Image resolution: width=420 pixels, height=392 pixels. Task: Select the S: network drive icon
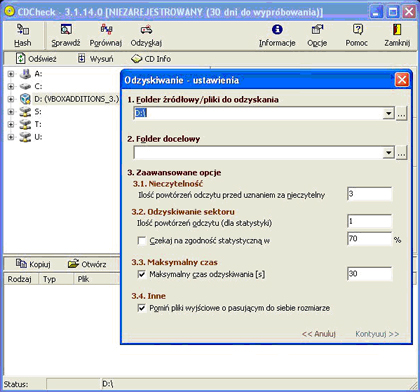point(25,112)
